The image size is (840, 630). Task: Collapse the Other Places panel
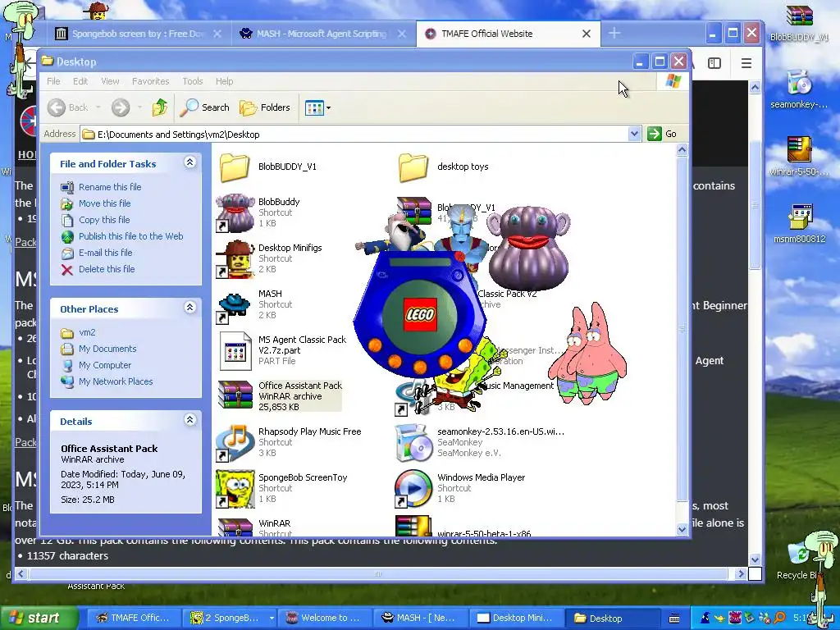pos(189,308)
